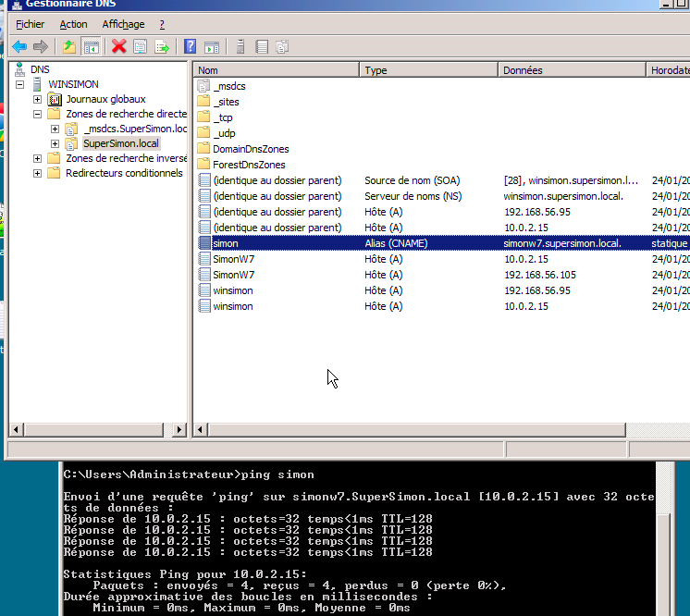Screen dimensions: 690x616
Task: Click the blue Back arrow in toolbar
Action: pos(19,46)
